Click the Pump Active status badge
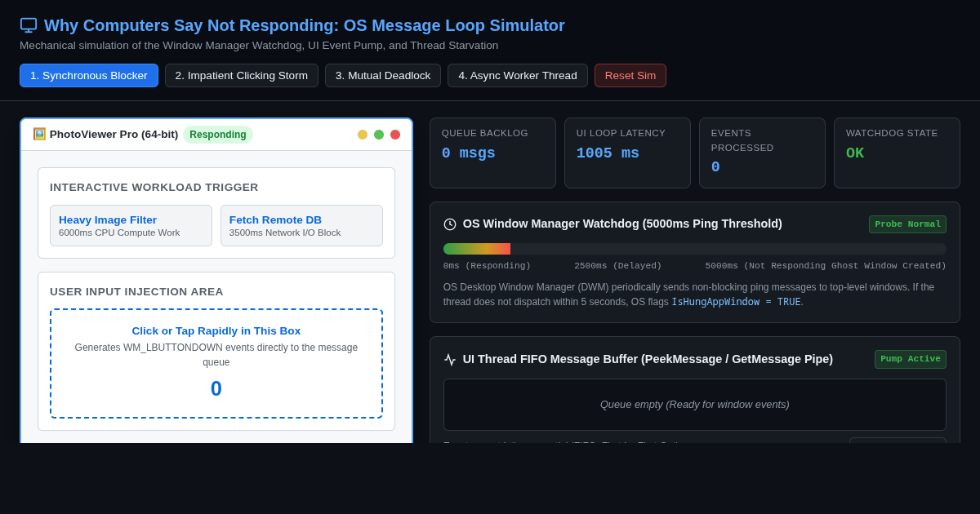Screen dimensions: 980x514 [x=911, y=360]
